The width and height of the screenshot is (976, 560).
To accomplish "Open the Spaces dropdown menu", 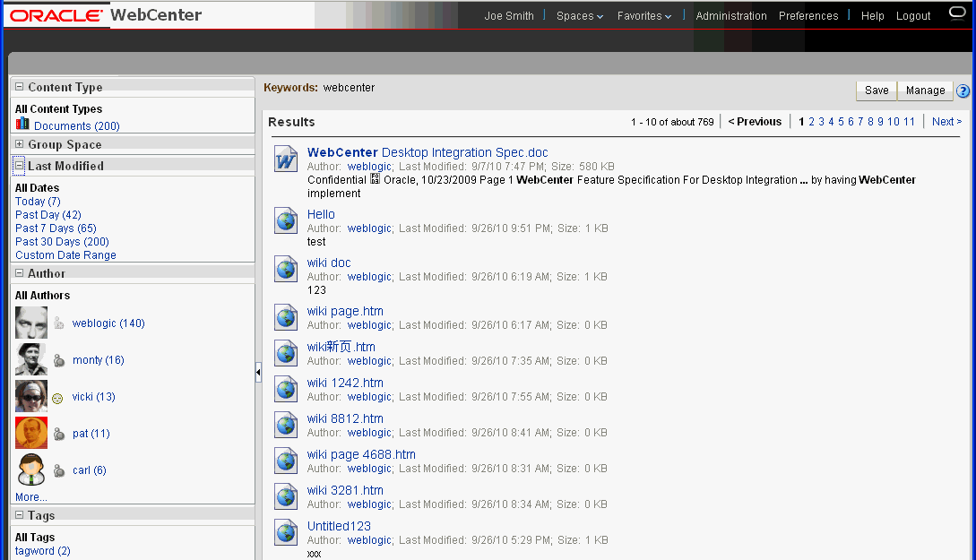I will 578,15.
